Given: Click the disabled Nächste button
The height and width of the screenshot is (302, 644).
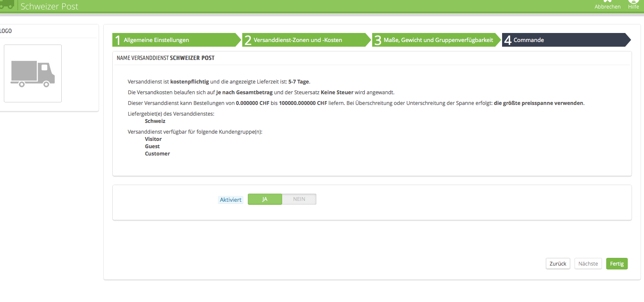Looking at the screenshot, I should (588, 263).
